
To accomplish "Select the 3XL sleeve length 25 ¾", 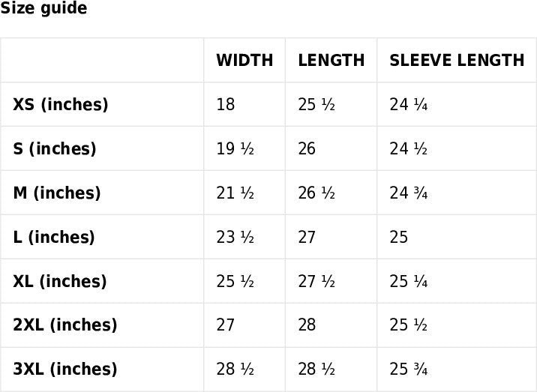I will tap(409, 370).
